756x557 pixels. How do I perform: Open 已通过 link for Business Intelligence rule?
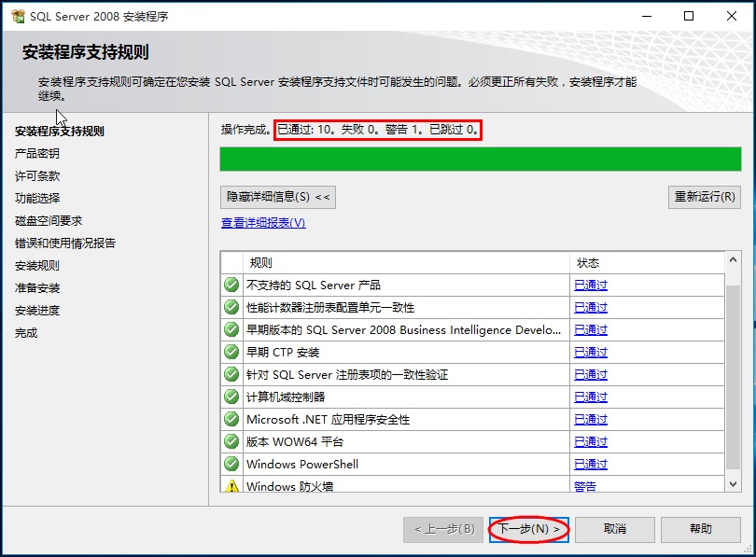591,330
